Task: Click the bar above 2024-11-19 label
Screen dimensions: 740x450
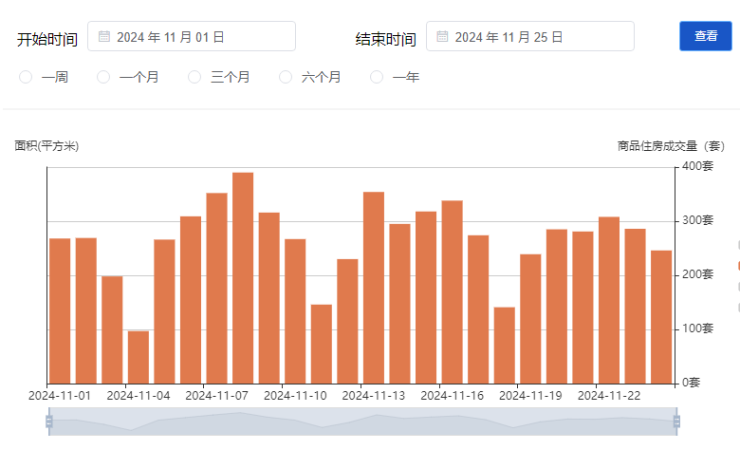Action: point(531,319)
